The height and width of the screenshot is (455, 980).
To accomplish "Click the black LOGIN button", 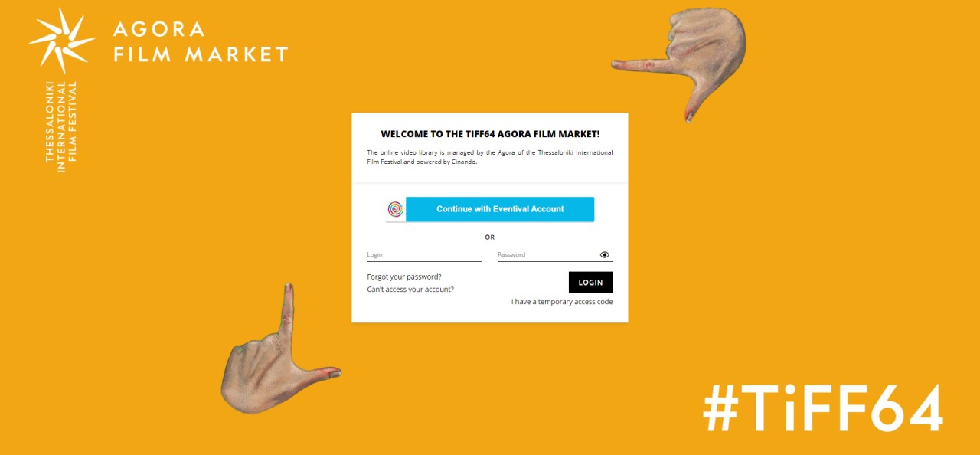I will coord(590,282).
